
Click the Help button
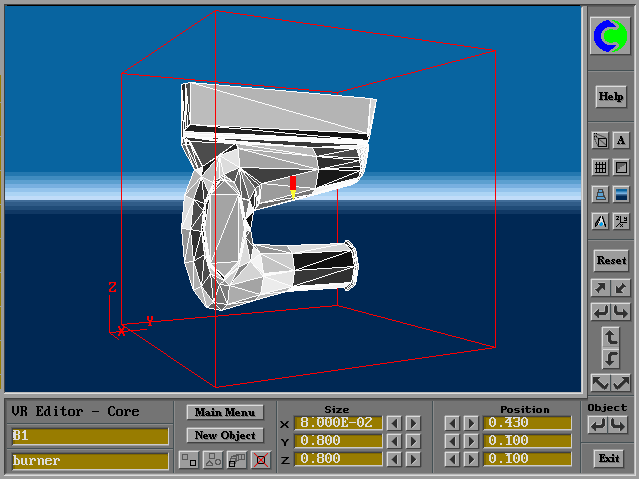(610, 97)
